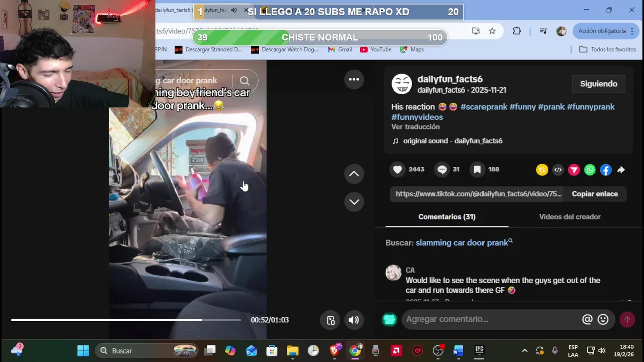The height and width of the screenshot is (362, 644).
Task: Click the red send-to-friends icon
Action: tap(574, 170)
